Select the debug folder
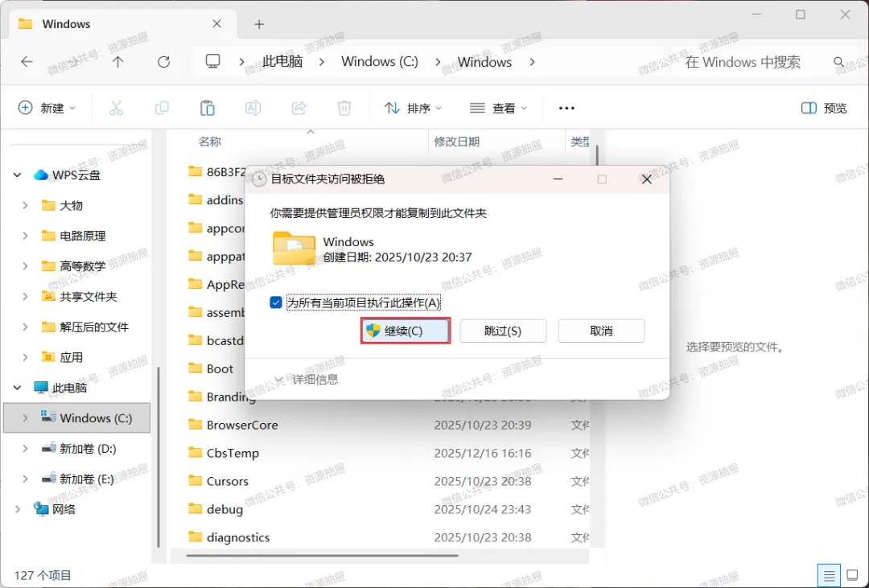Image resolution: width=869 pixels, height=588 pixels. tap(215, 509)
